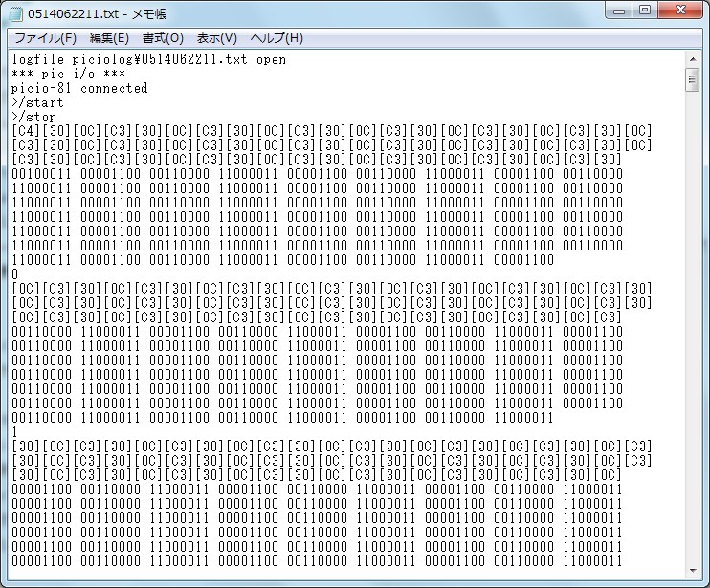Click the '>/start' command line
The width and height of the screenshot is (710, 588).
tap(37, 102)
